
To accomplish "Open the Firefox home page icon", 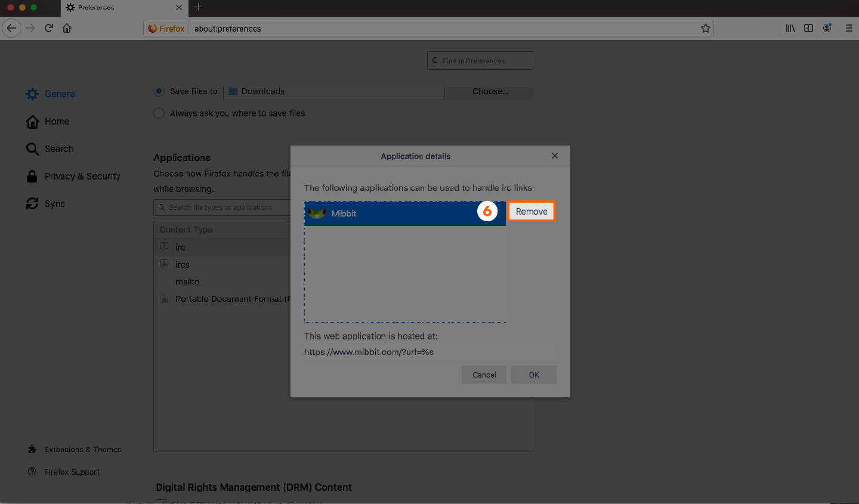I will coord(67,28).
